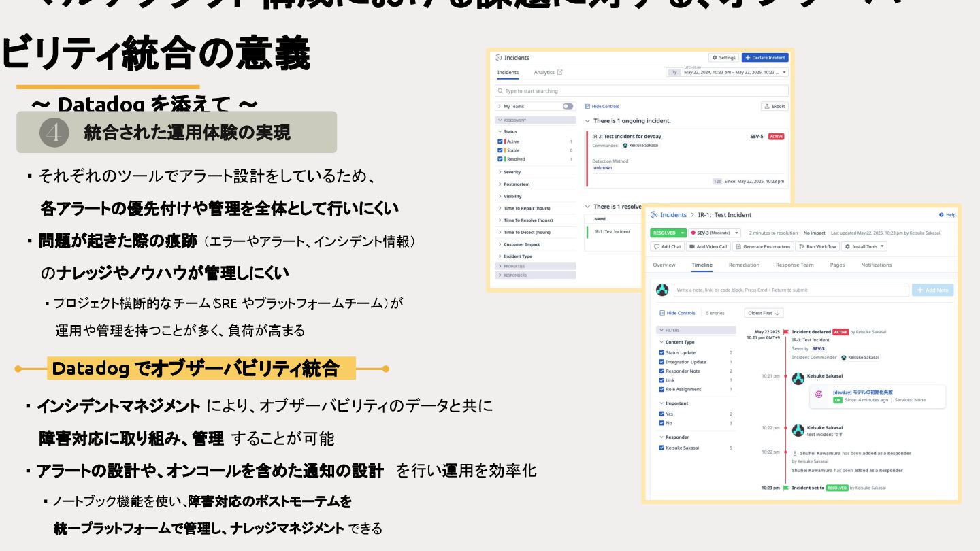The height and width of the screenshot is (551, 980).
Task: Click the Oldest First sort button
Action: click(764, 313)
